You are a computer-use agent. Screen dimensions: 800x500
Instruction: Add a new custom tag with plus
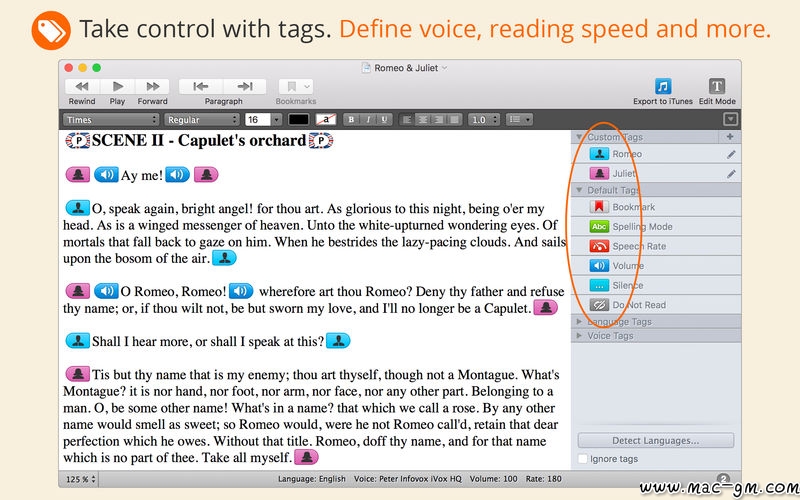pyautogui.click(x=730, y=137)
